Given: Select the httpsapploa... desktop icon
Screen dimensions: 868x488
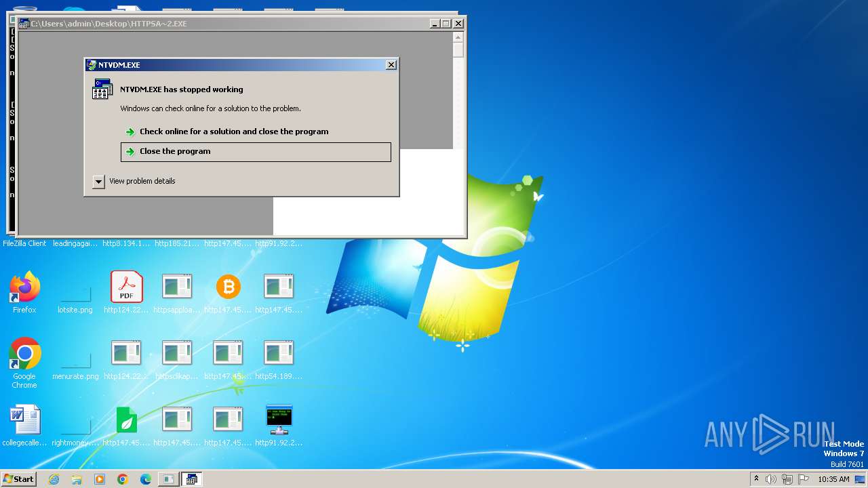Looking at the screenshot, I should click(177, 293).
